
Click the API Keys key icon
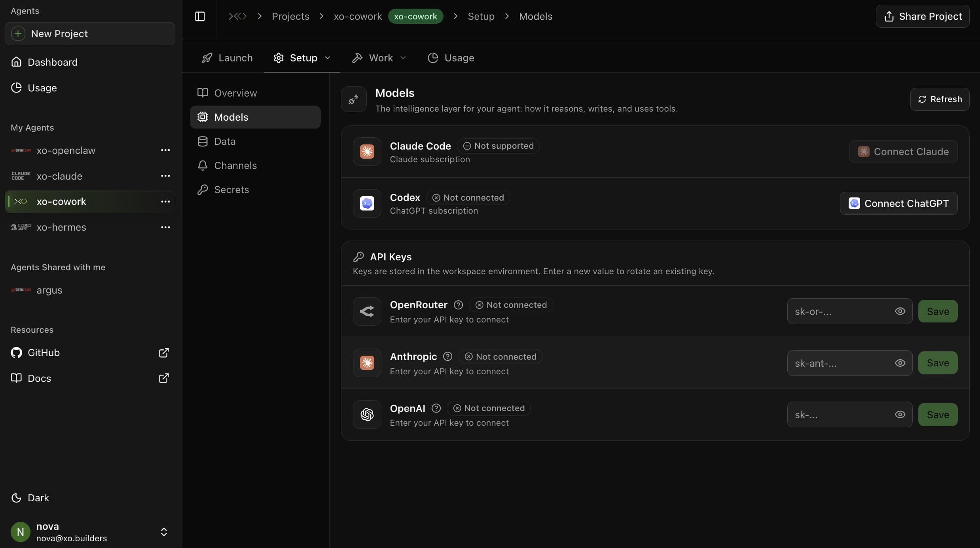point(358,257)
